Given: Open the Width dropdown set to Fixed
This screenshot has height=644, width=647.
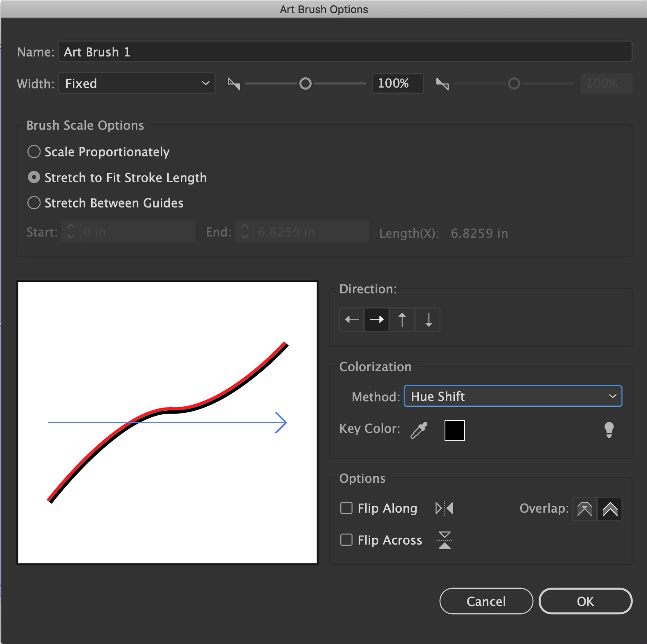Looking at the screenshot, I should click(137, 83).
